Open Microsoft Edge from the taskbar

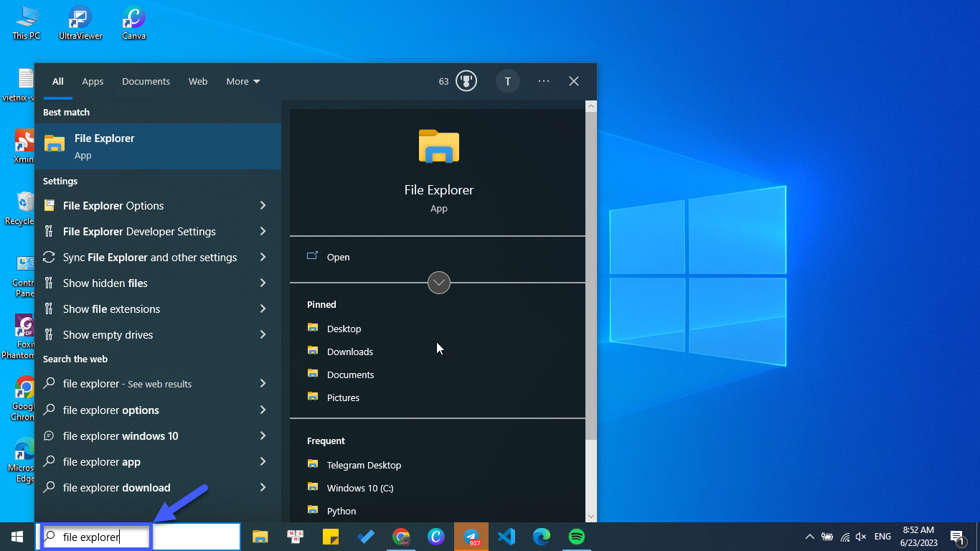(x=542, y=537)
